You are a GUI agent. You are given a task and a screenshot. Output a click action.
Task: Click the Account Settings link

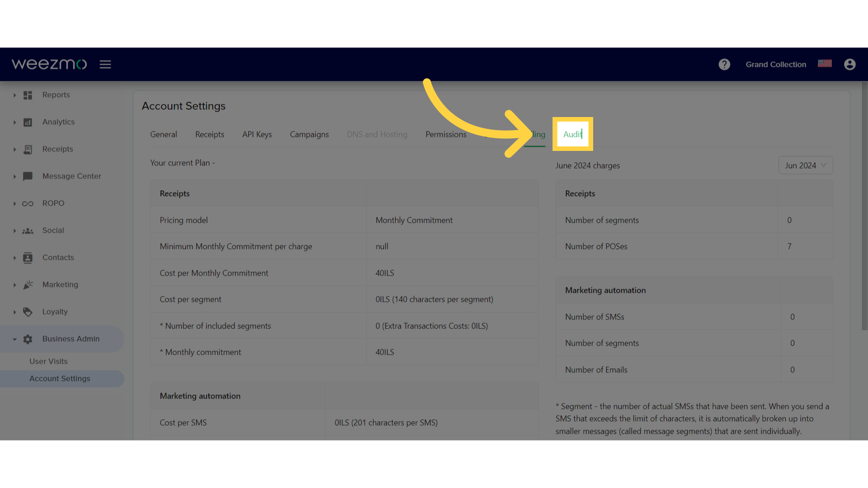click(x=60, y=378)
